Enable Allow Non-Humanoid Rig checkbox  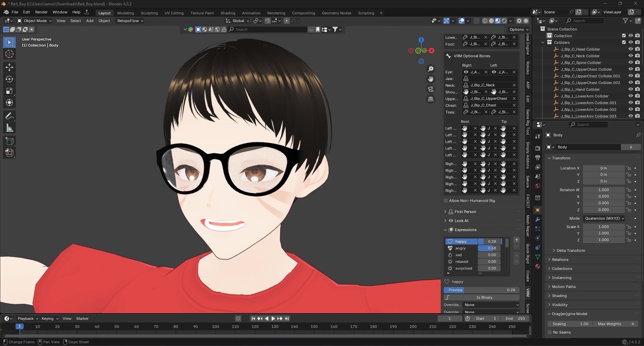click(x=446, y=201)
